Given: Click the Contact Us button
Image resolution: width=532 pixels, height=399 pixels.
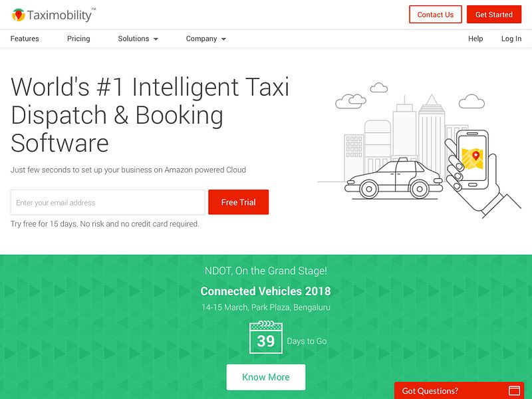Looking at the screenshot, I should (x=436, y=15).
